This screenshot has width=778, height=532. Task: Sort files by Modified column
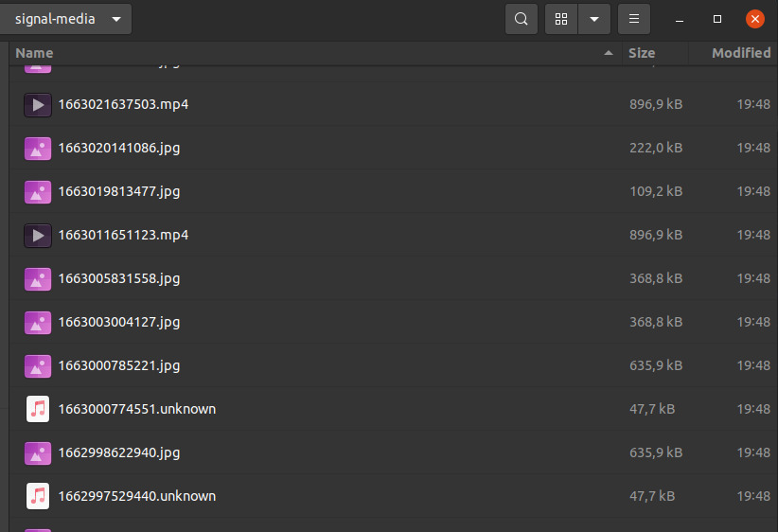click(740, 53)
